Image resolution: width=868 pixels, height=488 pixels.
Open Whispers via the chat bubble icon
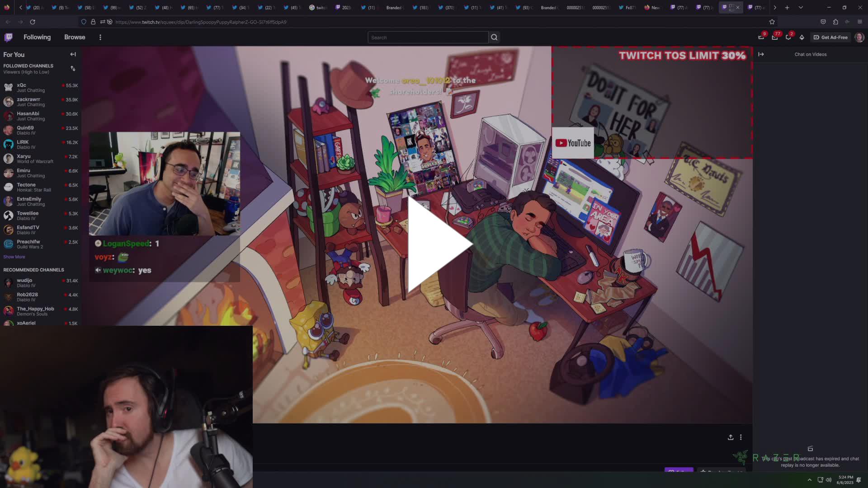click(788, 38)
